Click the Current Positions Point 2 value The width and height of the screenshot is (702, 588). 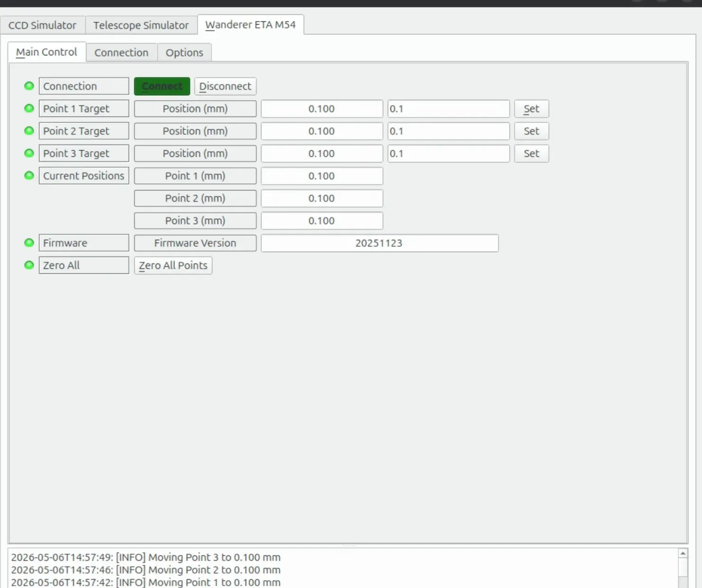pos(322,198)
